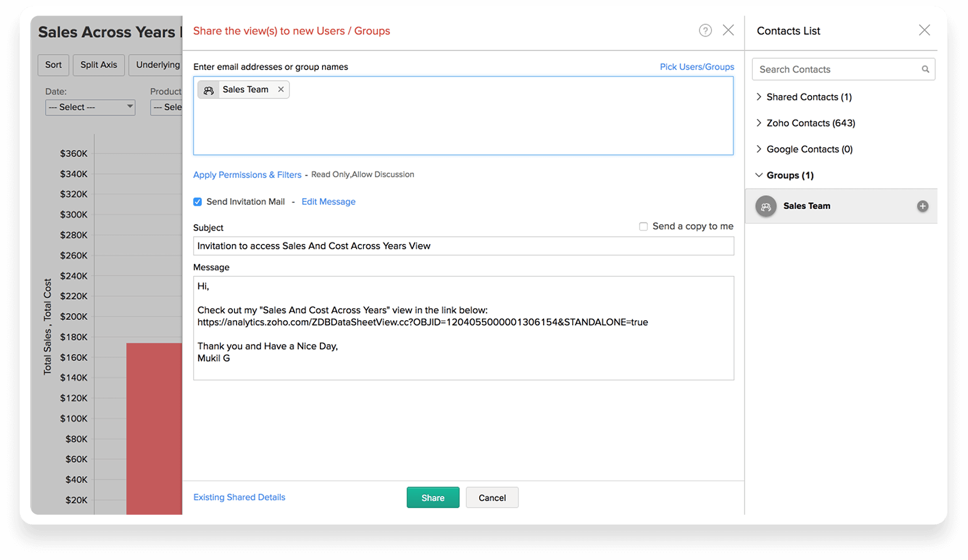Remove Sales Team chip from recipients

point(281,90)
